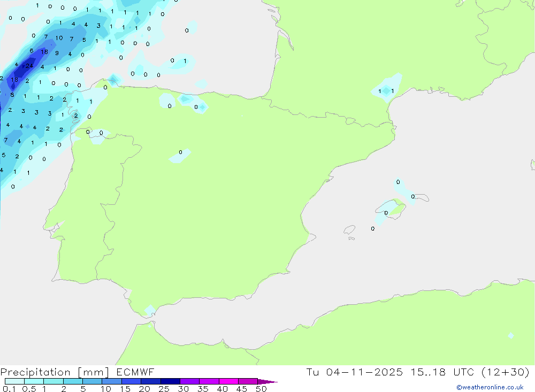The width and height of the screenshot is (535, 392).
Task: Click the date 'Tu 04-11-2025' text
Action: (x=354, y=372)
